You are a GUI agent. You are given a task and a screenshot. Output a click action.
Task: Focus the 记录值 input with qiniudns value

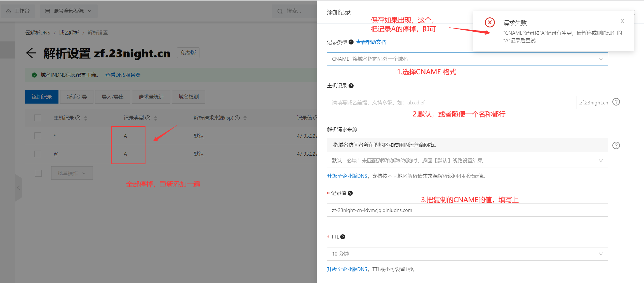point(467,210)
